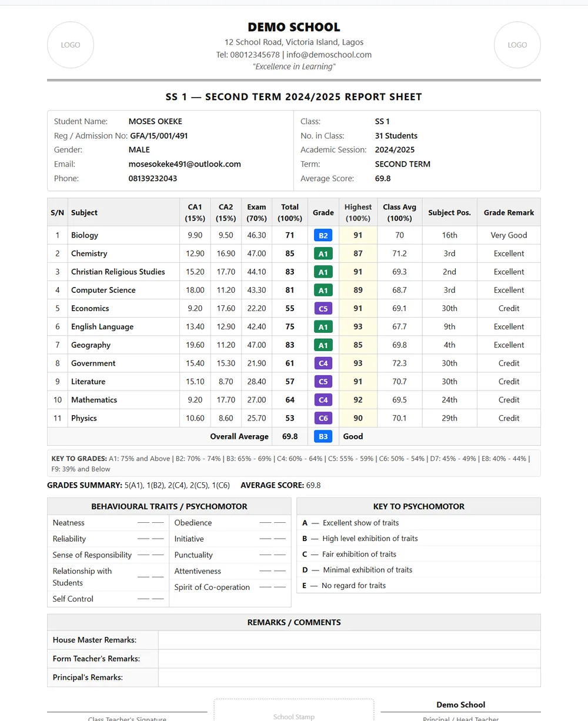Click the 'Very Good' remark for Biology

click(x=509, y=235)
